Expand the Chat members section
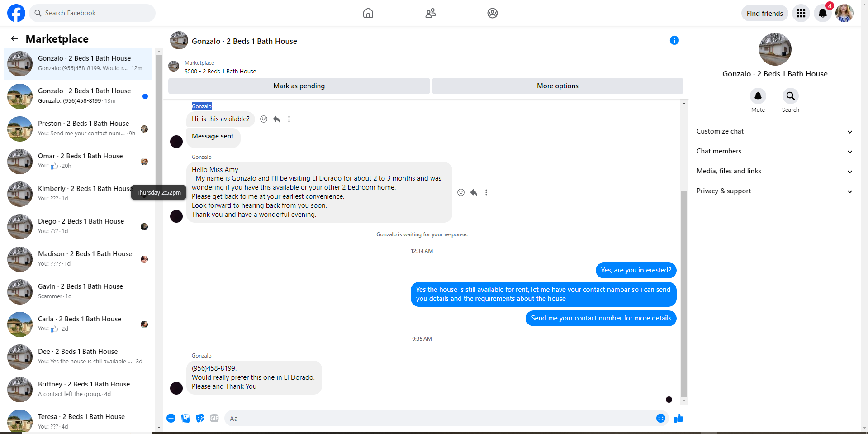The width and height of the screenshot is (868, 434). pyautogui.click(x=774, y=151)
